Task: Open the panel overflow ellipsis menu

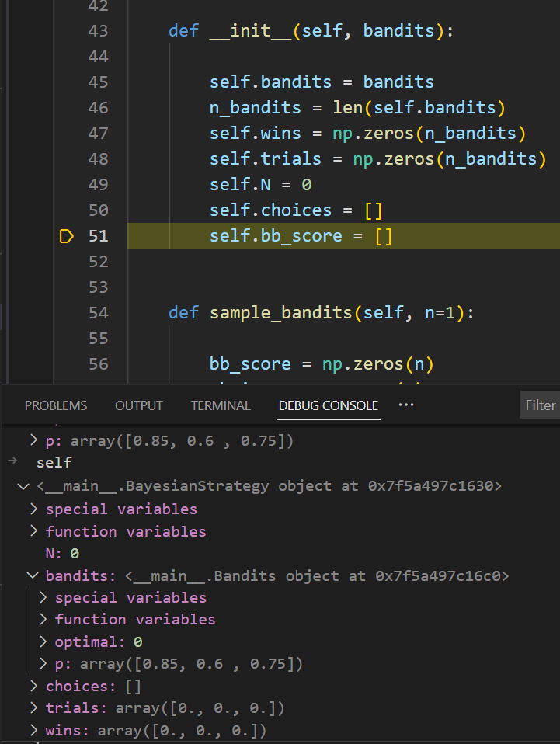Action: 406,405
